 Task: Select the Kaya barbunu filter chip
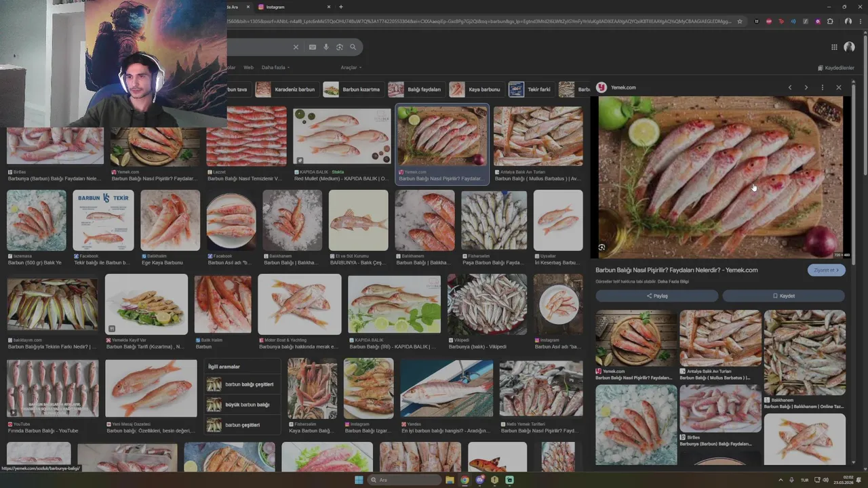[x=477, y=89]
